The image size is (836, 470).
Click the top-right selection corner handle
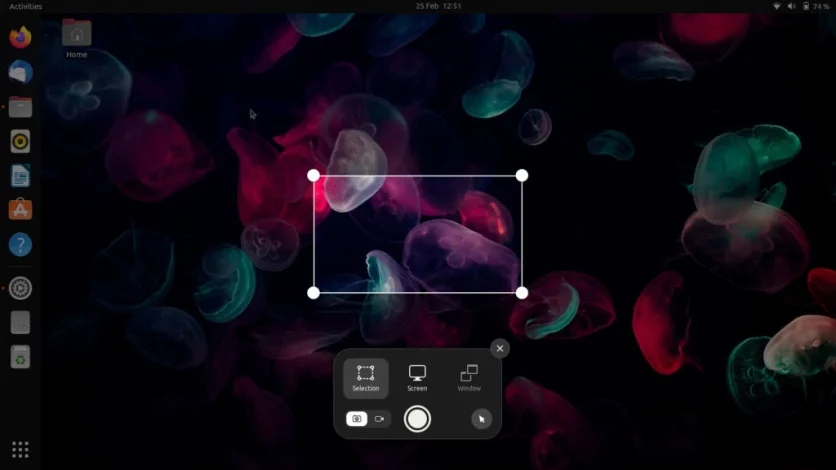(x=522, y=176)
